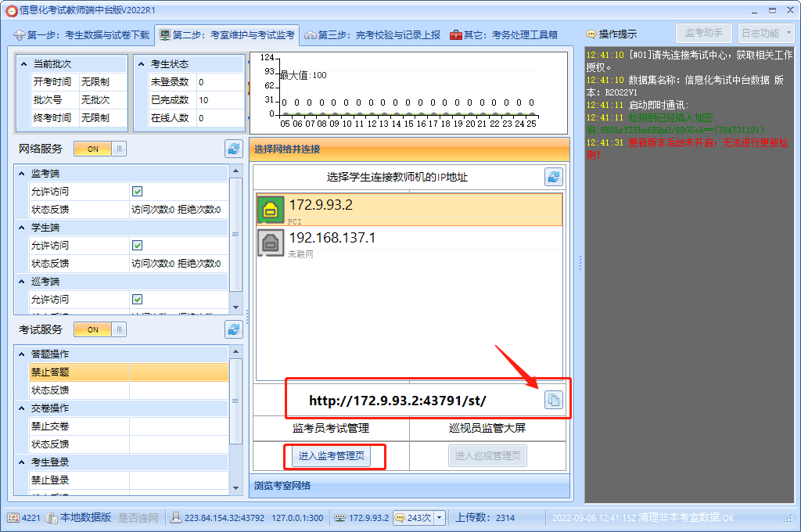The height and width of the screenshot is (532, 801).
Task: Collapse the 答题操作 section
Action: pyautogui.click(x=22, y=354)
